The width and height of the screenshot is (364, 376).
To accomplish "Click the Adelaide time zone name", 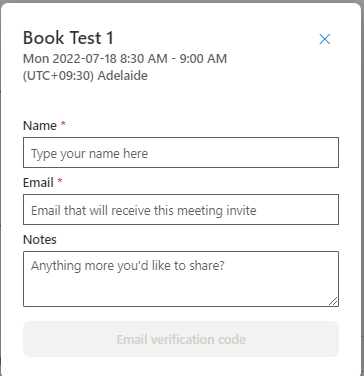I will point(123,76).
